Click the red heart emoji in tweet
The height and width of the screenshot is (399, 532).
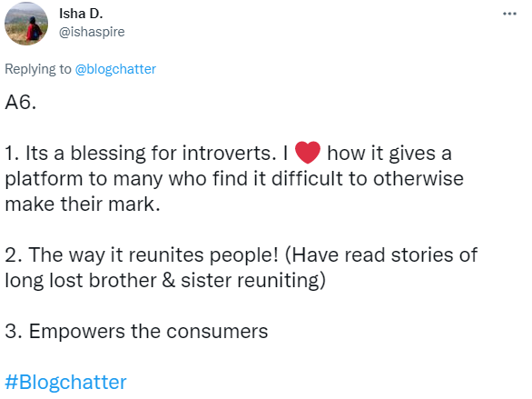[308, 153]
